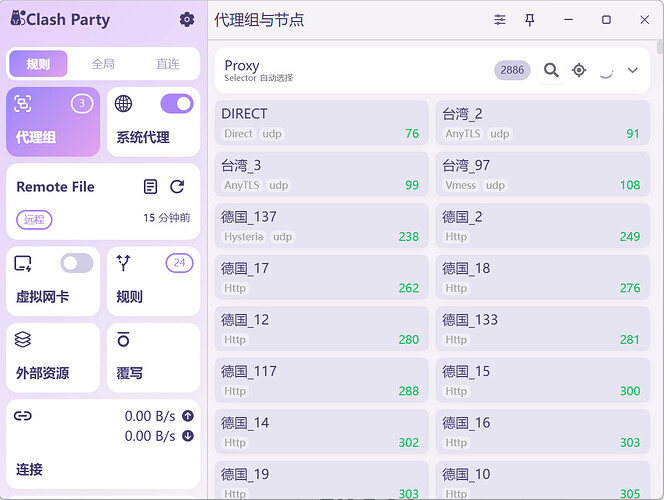Select the DIRECT node
Screen dimensions: 664x500
(x=321, y=123)
